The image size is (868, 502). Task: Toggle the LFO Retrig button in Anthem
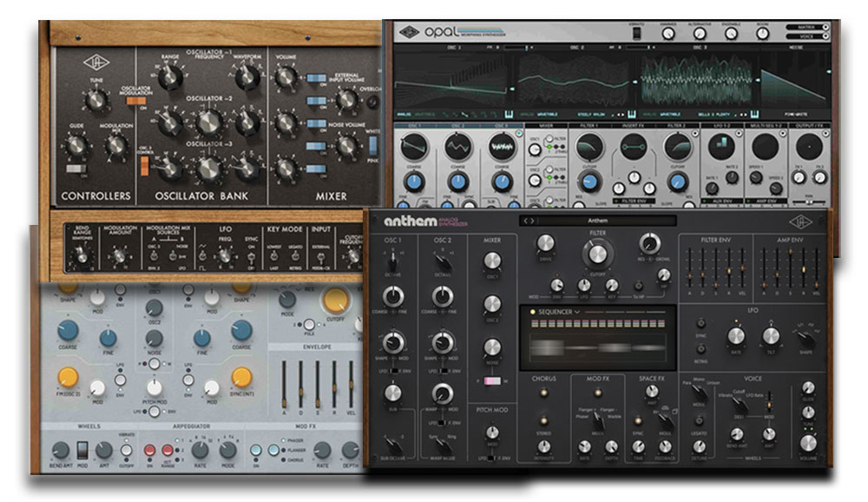tap(700, 348)
